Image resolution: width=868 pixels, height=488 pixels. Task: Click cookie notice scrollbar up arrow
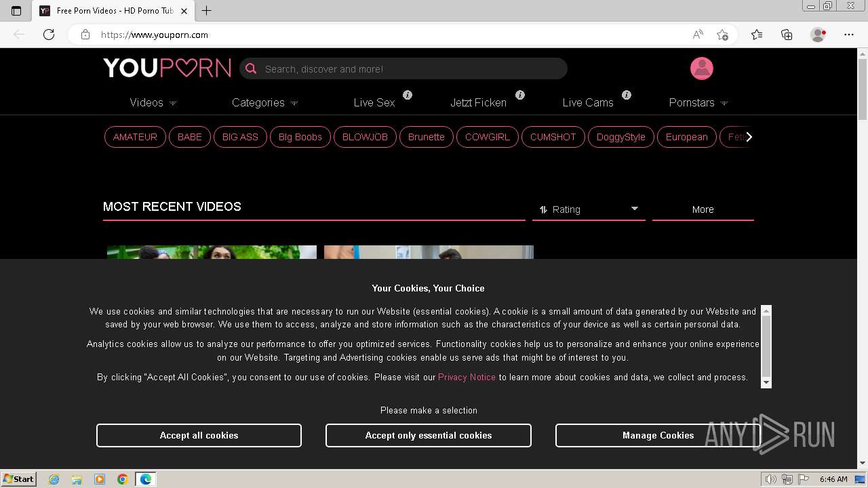tap(766, 311)
